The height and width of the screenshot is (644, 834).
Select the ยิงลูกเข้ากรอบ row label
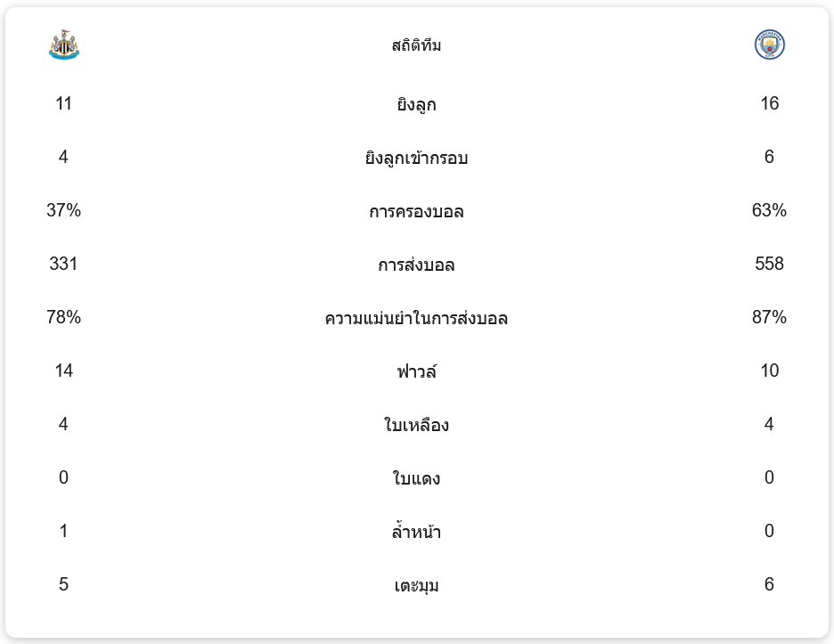(x=416, y=159)
